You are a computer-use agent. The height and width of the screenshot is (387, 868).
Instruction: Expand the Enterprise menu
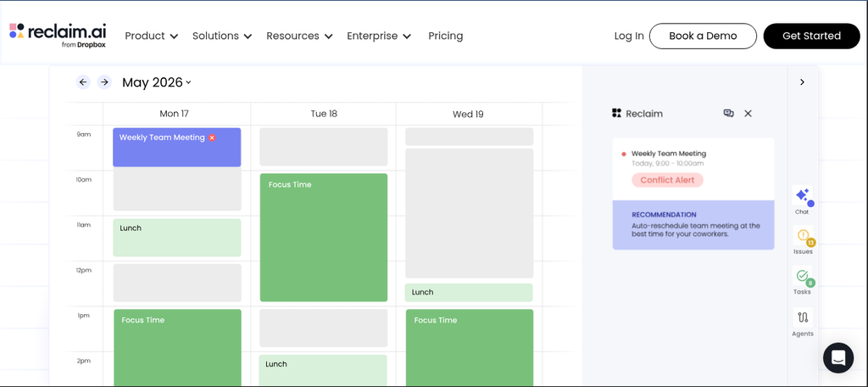coord(379,36)
